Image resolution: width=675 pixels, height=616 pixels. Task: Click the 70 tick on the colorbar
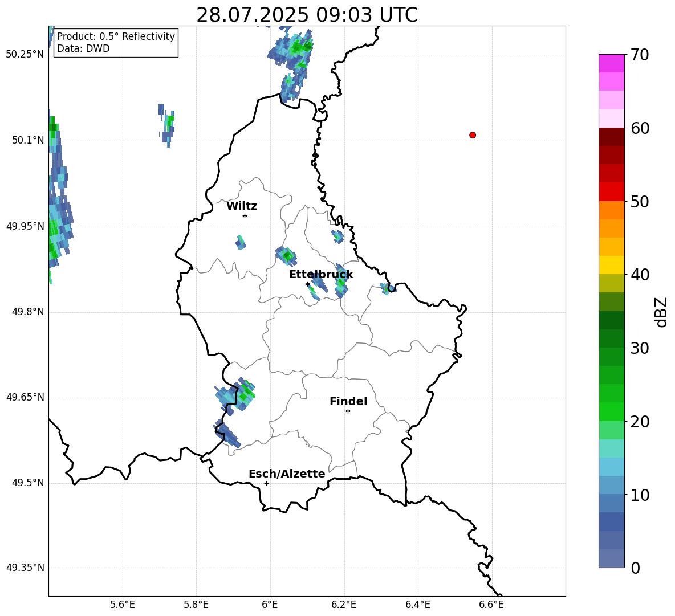pyautogui.click(x=640, y=55)
